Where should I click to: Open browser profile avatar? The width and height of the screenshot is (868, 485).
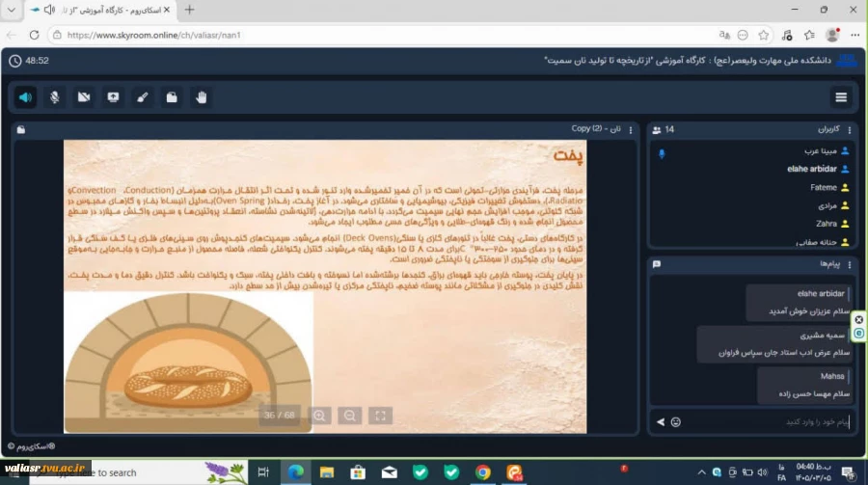832,35
